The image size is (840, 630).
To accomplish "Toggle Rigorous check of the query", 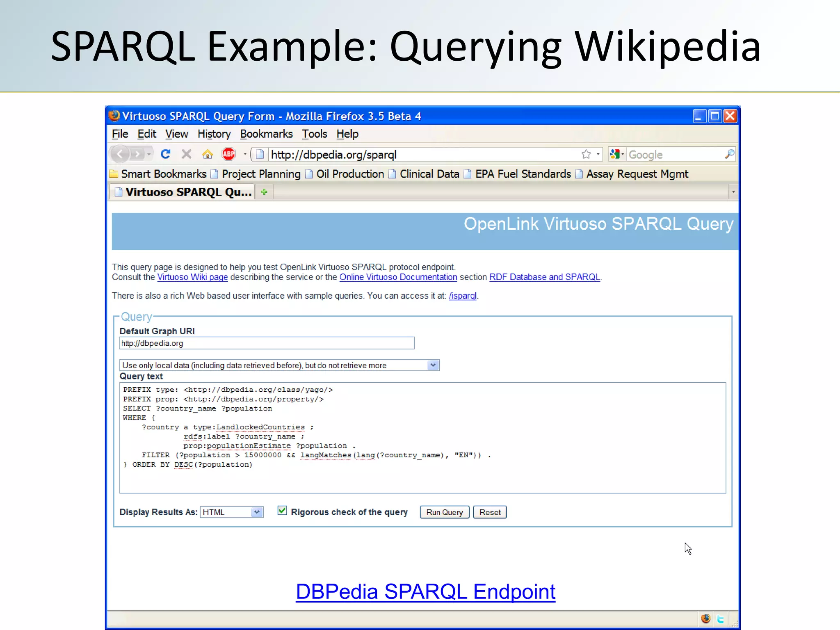I will coord(282,511).
